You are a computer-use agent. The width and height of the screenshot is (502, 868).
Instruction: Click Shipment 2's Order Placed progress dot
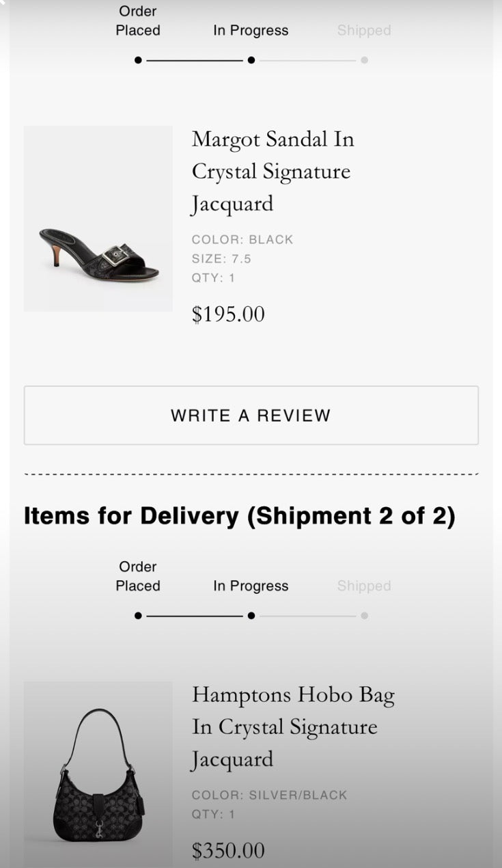pyautogui.click(x=139, y=616)
